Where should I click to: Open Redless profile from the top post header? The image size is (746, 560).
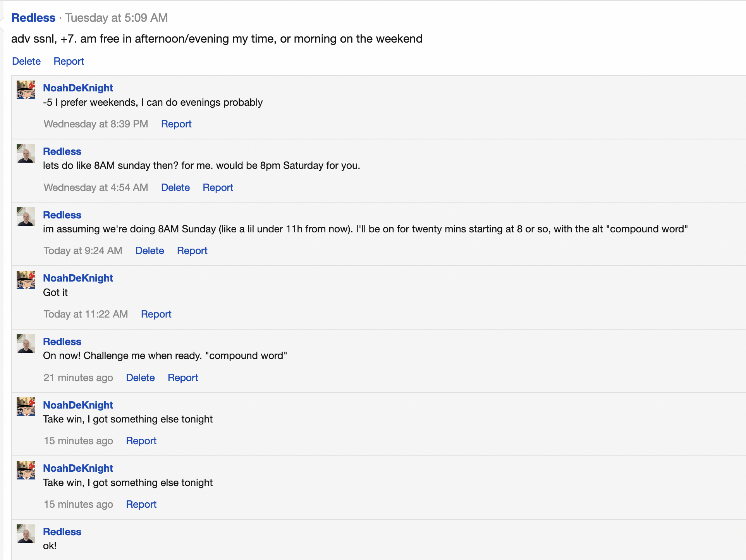[33, 18]
